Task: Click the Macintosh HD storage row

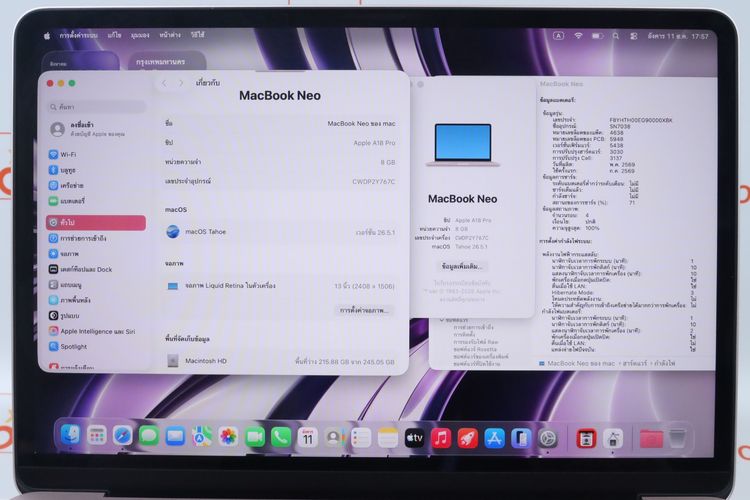Action: point(280,361)
